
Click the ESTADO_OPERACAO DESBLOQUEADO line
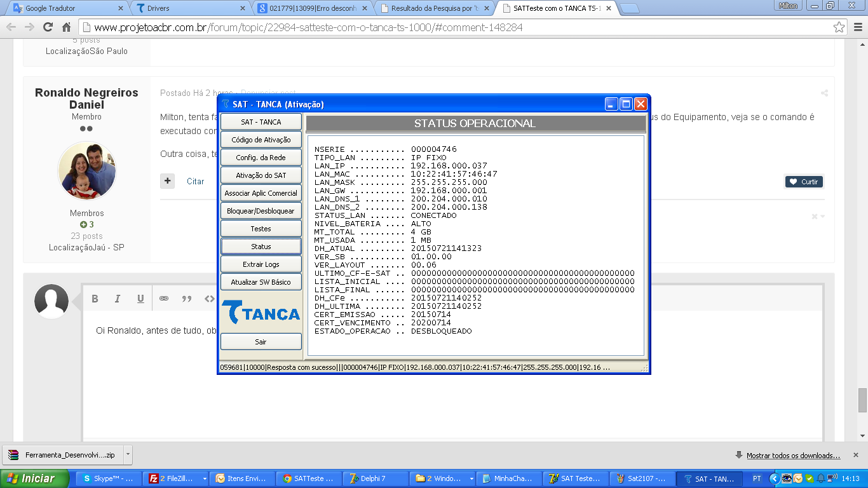(x=393, y=331)
